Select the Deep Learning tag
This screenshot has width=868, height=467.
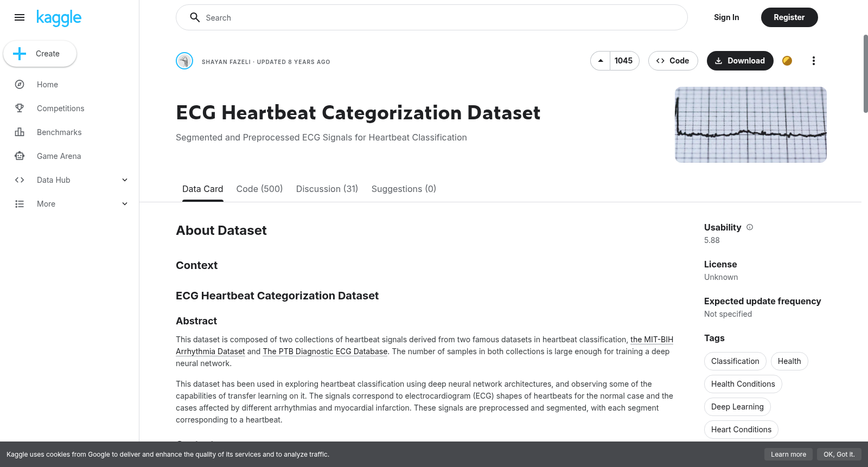(737, 407)
